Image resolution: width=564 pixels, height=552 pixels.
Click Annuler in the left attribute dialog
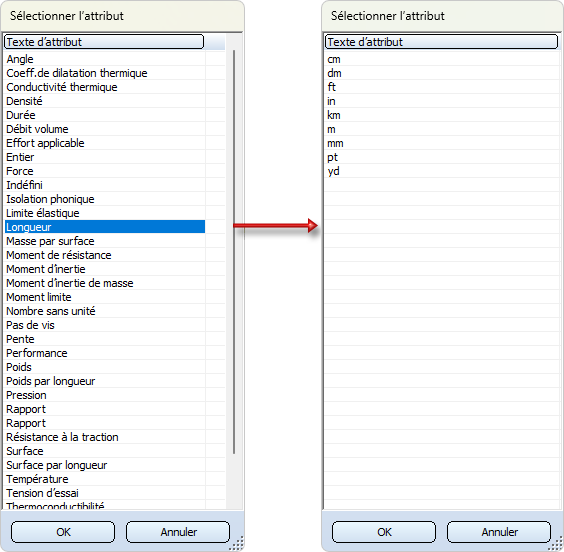(x=178, y=532)
